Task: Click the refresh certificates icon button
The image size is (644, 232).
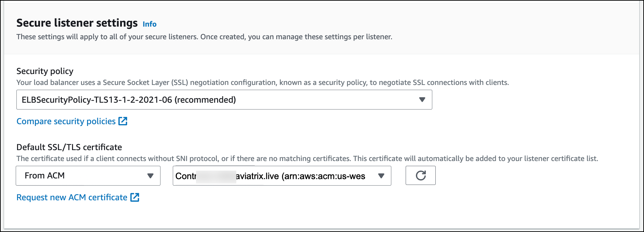Action: pos(420,175)
